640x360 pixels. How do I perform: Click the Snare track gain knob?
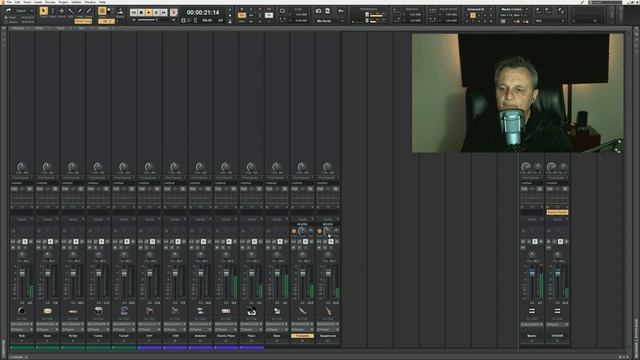(47, 167)
